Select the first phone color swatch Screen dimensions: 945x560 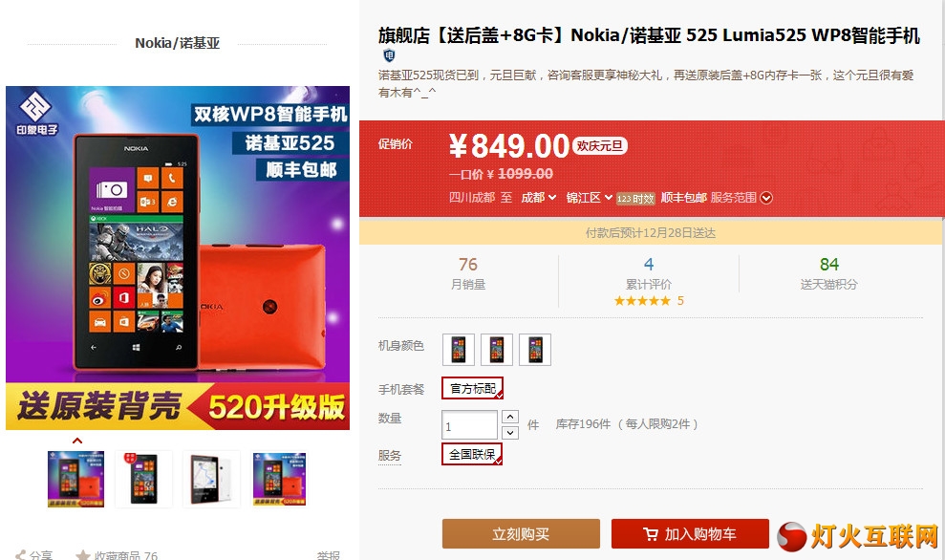[x=459, y=350]
